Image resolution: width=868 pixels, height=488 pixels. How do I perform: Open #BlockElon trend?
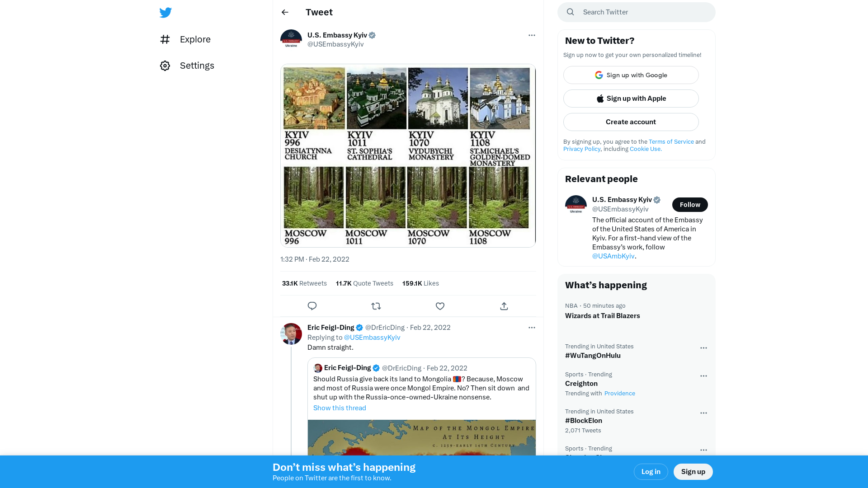(x=584, y=420)
